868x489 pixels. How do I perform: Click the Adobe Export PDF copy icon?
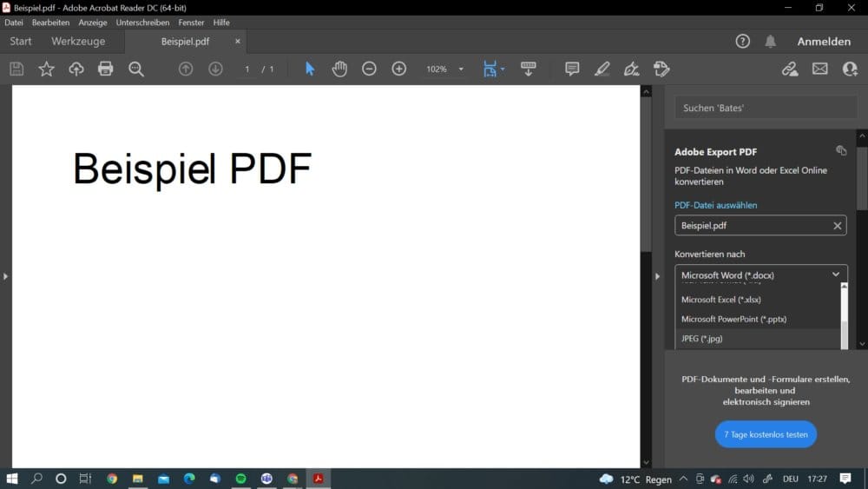point(841,150)
